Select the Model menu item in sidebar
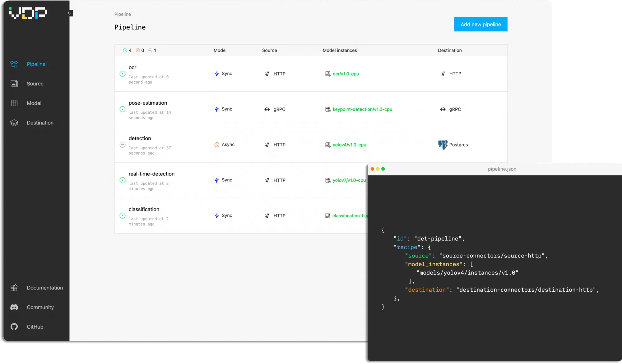The width and height of the screenshot is (622, 364). coord(34,103)
